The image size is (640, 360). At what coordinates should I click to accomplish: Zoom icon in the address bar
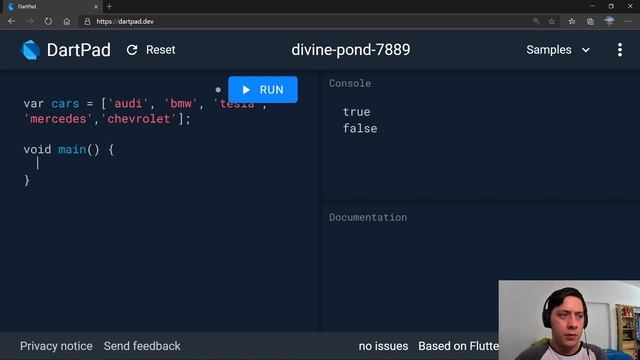tap(536, 21)
